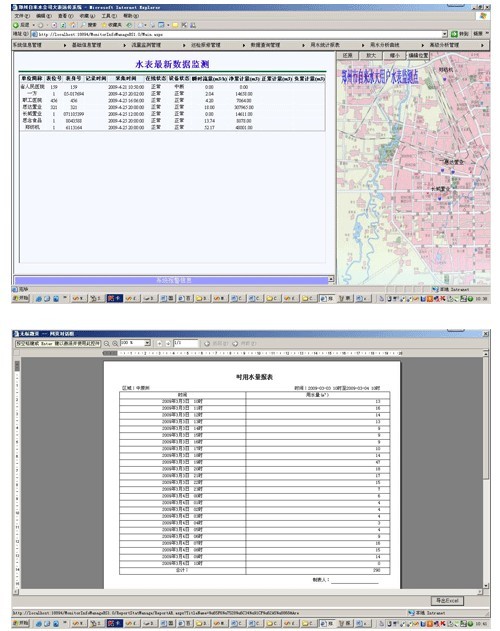Click the 编辑位置 map button

coord(418,56)
